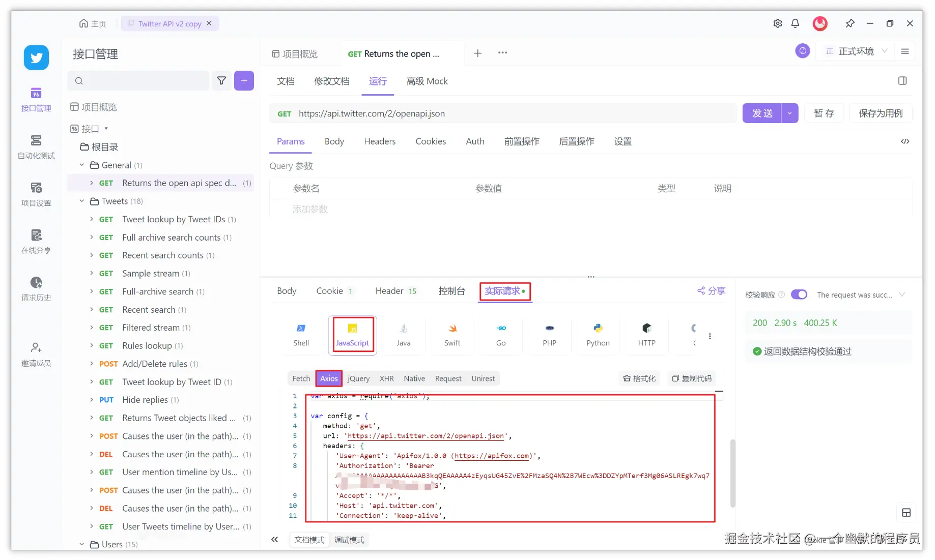Screen dimensions: 935x560
Task: Select the Shell code language
Action: tap(301, 335)
